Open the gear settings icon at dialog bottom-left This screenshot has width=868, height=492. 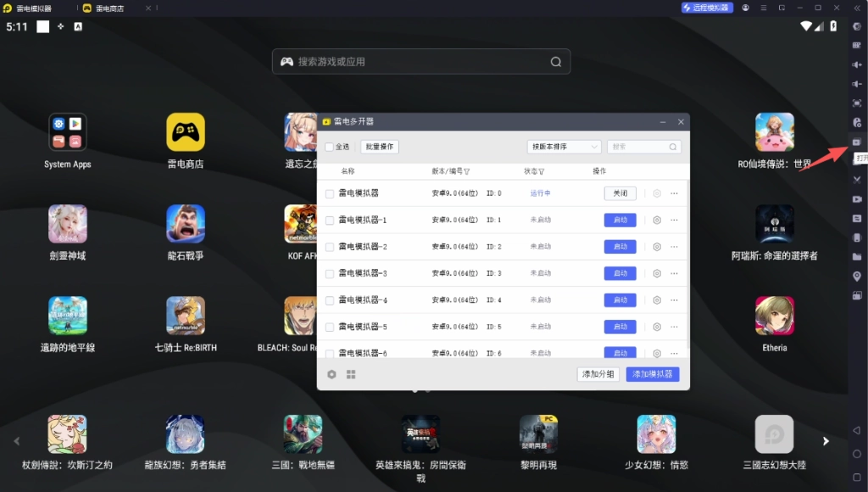[331, 374]
